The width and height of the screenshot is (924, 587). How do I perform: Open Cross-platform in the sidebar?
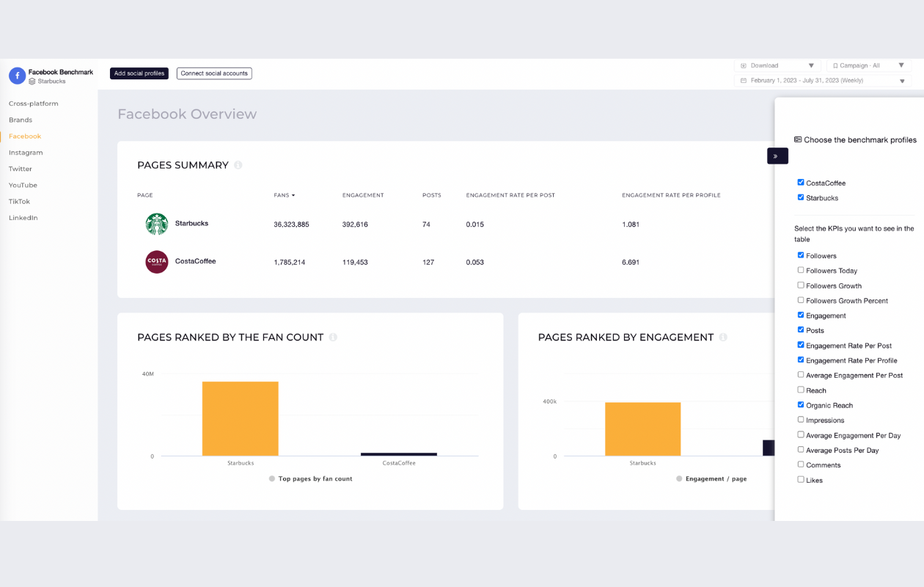click(34, 103)
